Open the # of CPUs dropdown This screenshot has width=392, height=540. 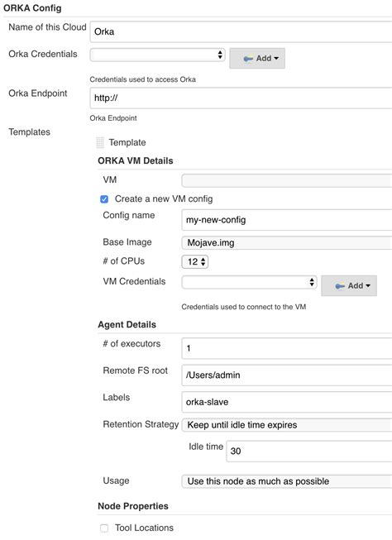point(195,262)
